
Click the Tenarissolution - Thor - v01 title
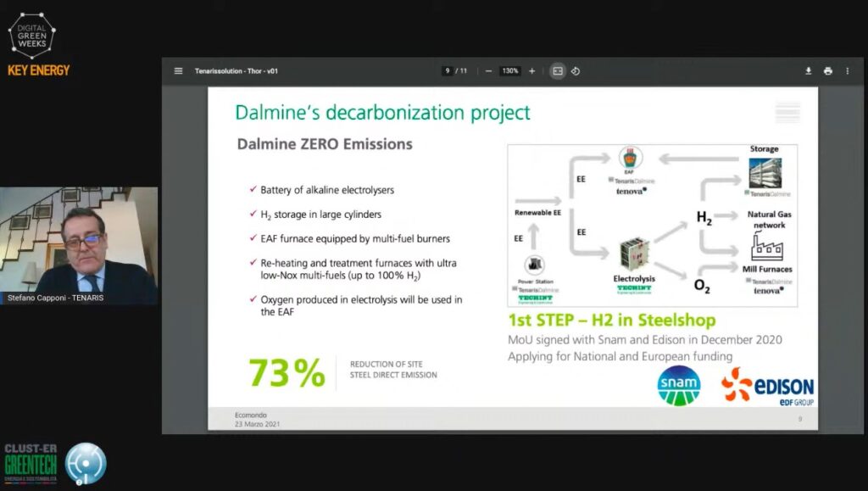tap(236, 71)
